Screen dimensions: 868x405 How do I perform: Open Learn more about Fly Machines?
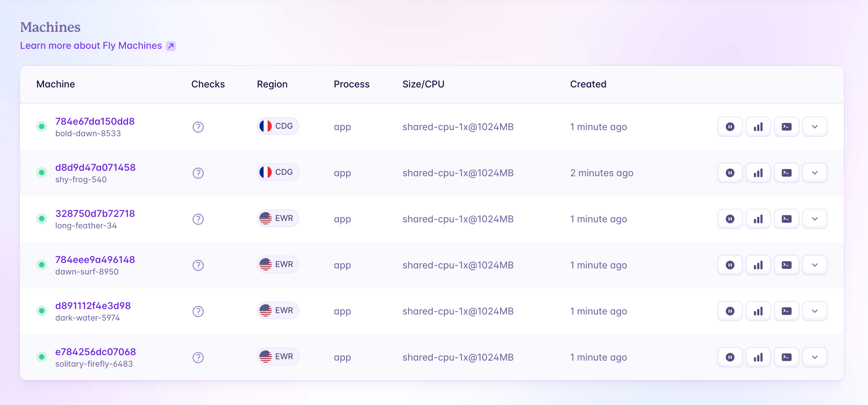(91, 45)
